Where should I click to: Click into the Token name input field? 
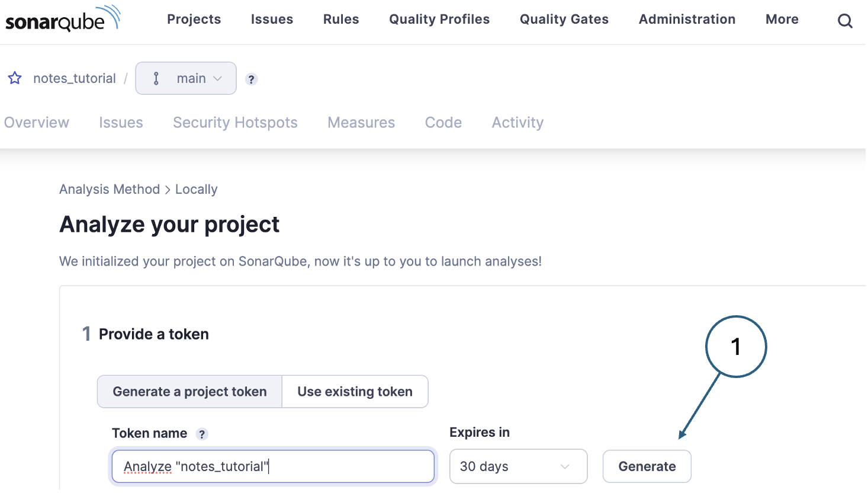point(273,466)
